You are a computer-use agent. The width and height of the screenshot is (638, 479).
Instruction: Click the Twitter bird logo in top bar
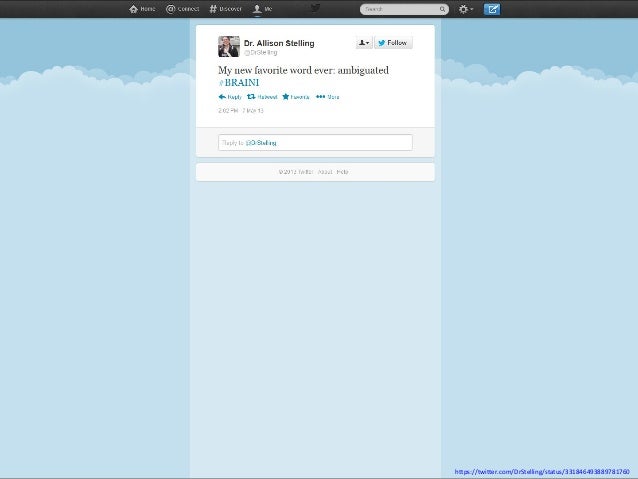(x=315, y=8)
